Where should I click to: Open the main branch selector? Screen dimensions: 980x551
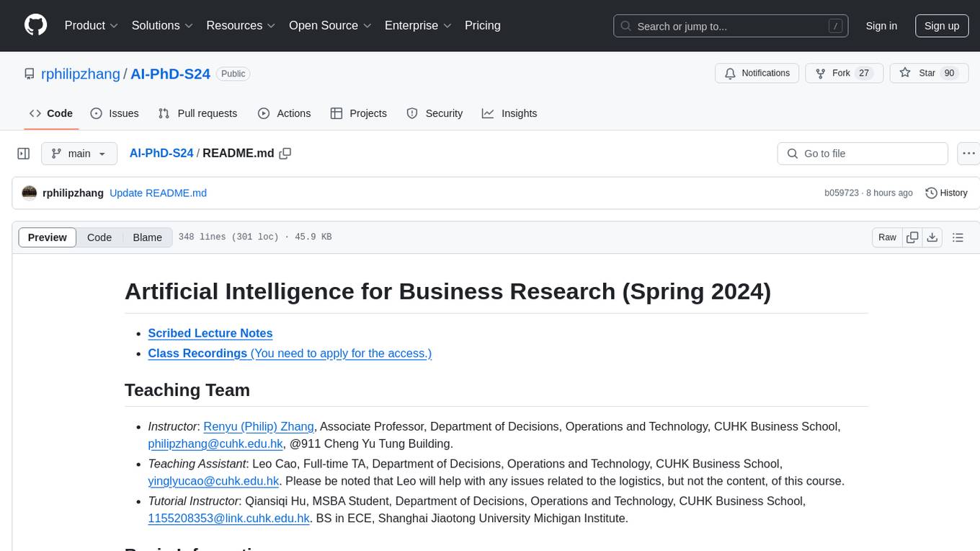(x=79, y=154)
